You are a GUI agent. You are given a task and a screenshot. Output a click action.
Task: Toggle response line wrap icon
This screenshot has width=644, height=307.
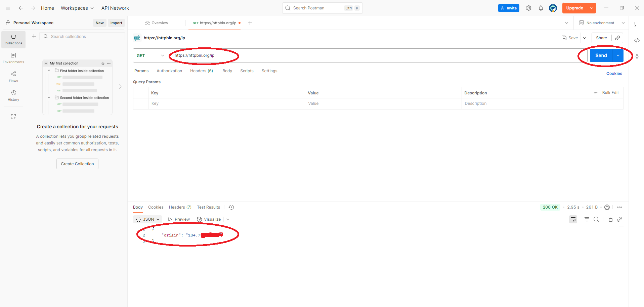pos(573,219)
